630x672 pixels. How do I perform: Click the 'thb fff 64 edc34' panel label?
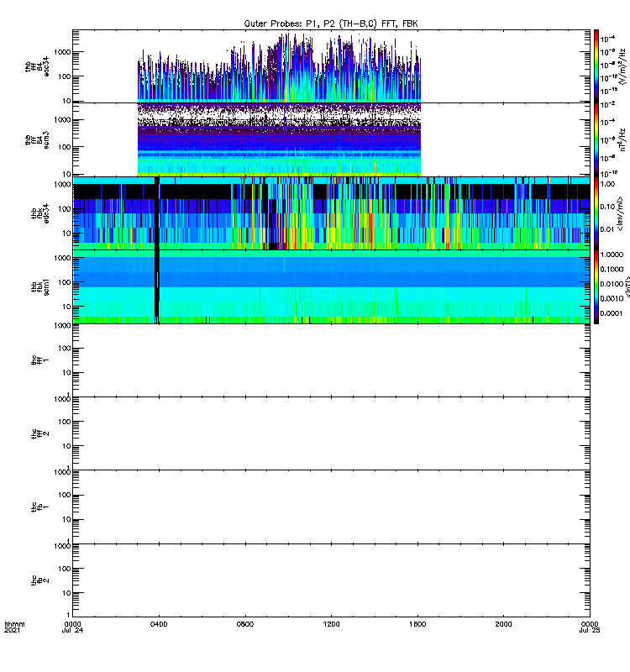pyautogui.click(x=37, y=66)
